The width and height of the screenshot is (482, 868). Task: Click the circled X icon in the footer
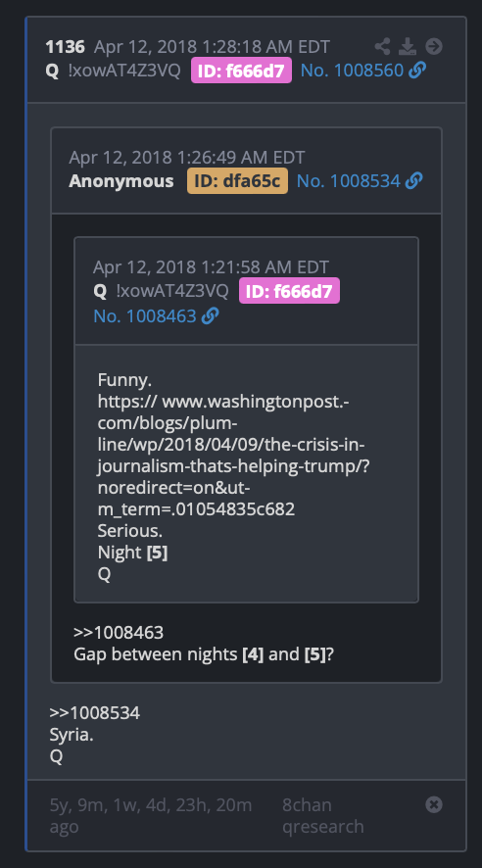pos(434,804)
